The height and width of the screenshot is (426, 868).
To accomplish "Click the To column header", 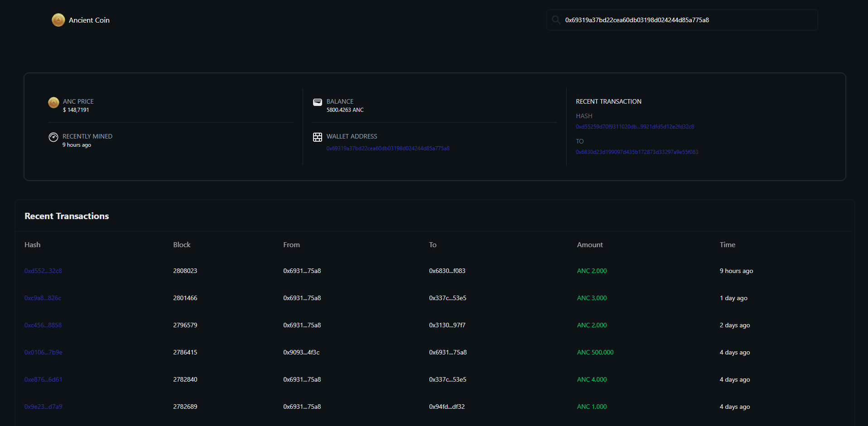I will click(x=433, y=245).
